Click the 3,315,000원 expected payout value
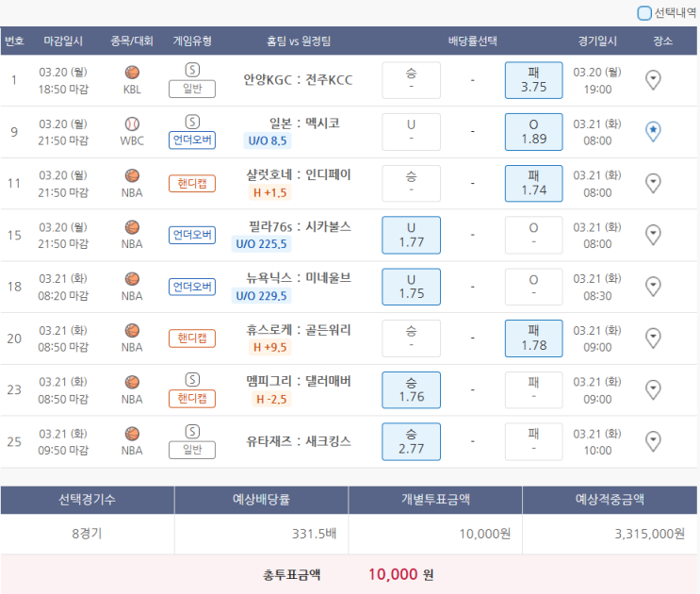700x594 pixels. [649, 534]
